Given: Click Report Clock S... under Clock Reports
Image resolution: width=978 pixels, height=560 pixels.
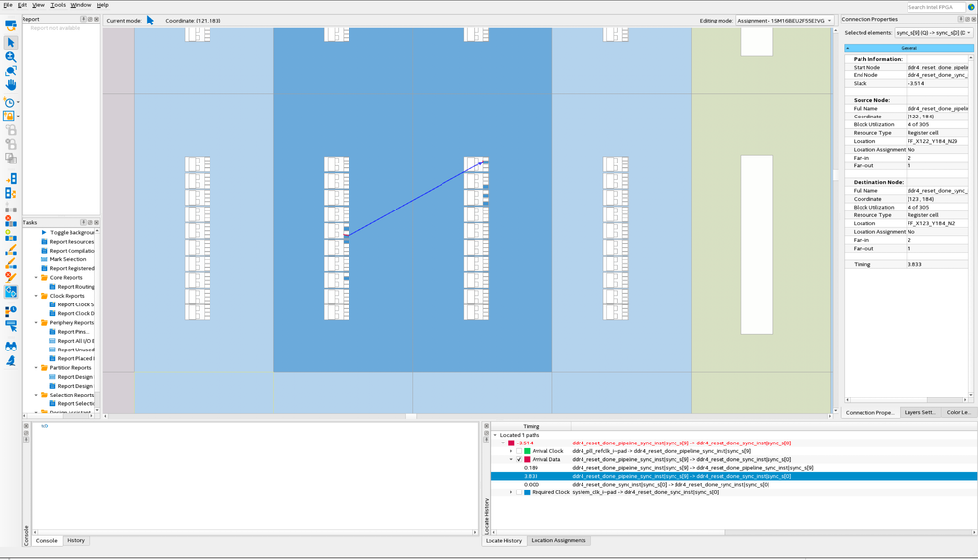Looking at the screenshot, I should pyautogui.click(x=71, y=304).
